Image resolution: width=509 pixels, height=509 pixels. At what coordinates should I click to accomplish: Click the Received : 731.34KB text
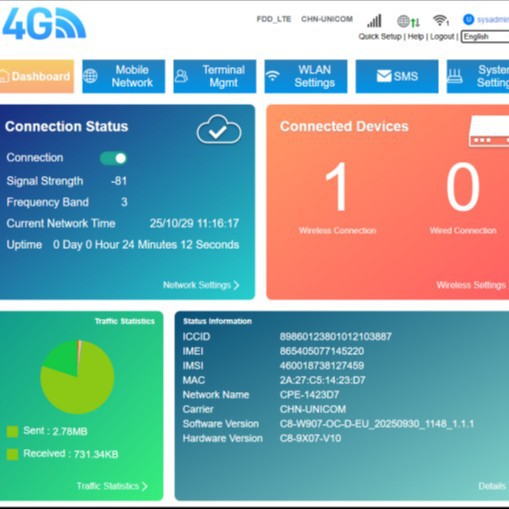[x=71, y=454]
